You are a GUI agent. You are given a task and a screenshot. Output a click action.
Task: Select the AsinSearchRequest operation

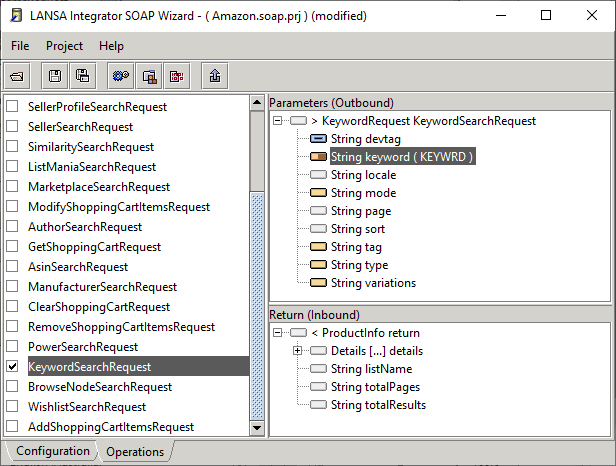78,267
